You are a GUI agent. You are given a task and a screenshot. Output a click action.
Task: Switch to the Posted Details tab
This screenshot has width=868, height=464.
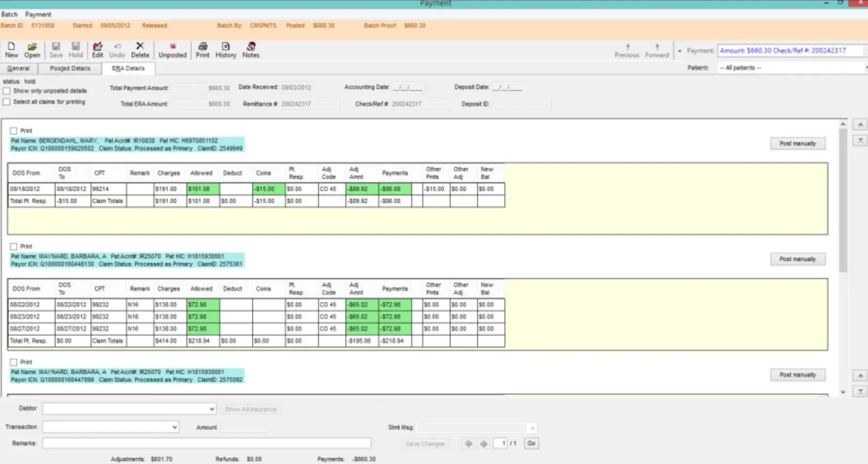tap(70, 68)
